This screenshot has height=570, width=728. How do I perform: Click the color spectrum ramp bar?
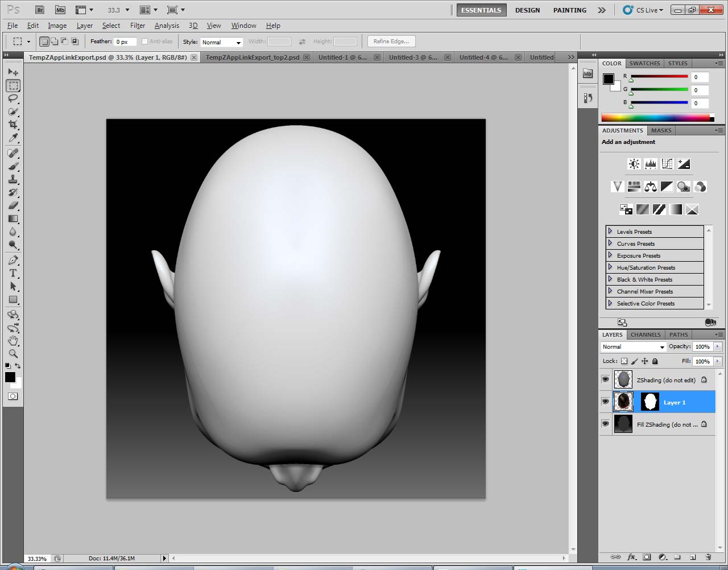click(x=655, y=118)
